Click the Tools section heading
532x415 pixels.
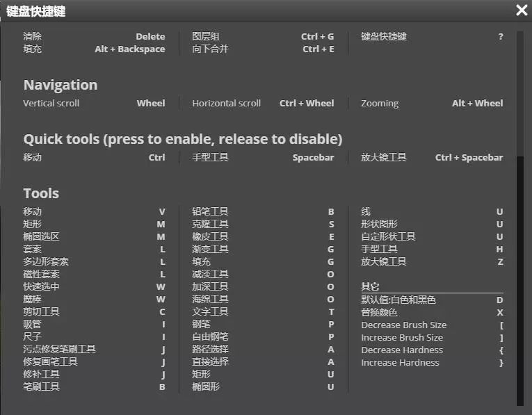coord(41,193)
